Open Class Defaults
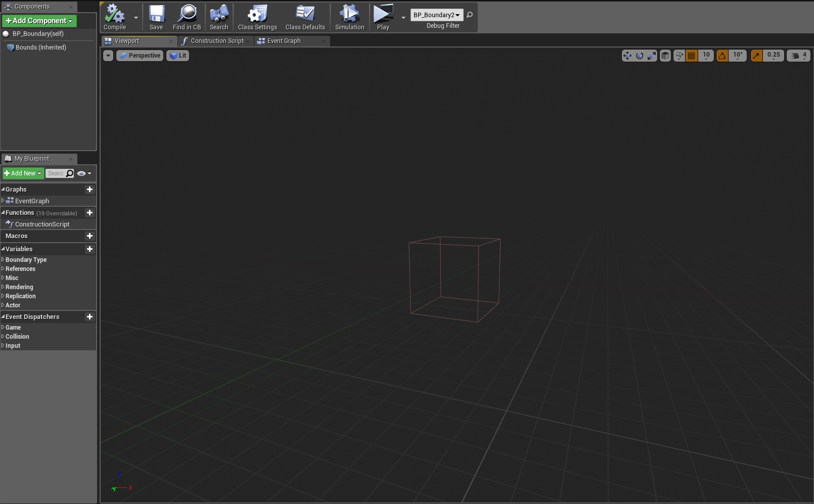Screen dimensions: 814x504 pos(305,17)
